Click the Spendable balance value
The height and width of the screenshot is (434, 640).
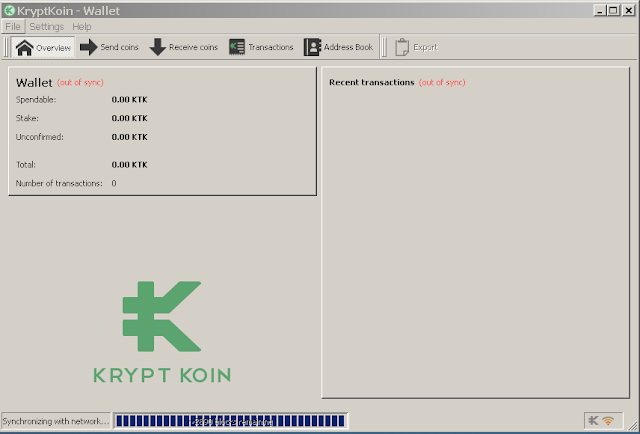coord(129,100)
